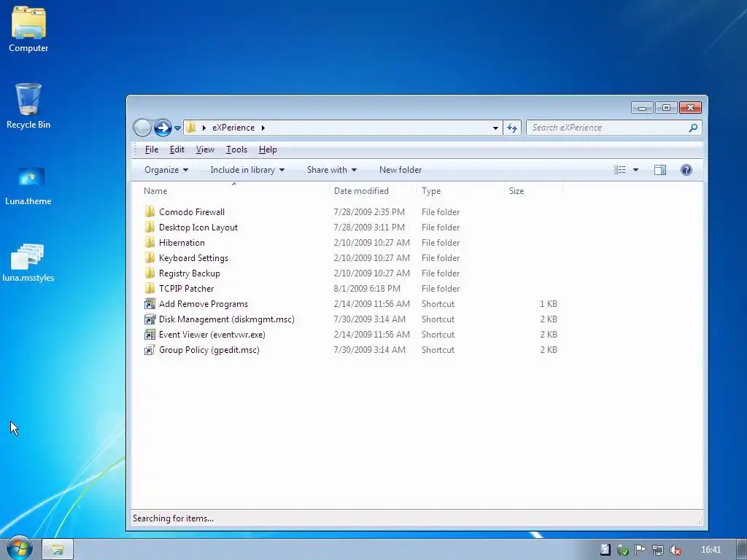Select the Luna.theme desktop file
The height and width of the screenshot is (560, 747).
[28, 186]
